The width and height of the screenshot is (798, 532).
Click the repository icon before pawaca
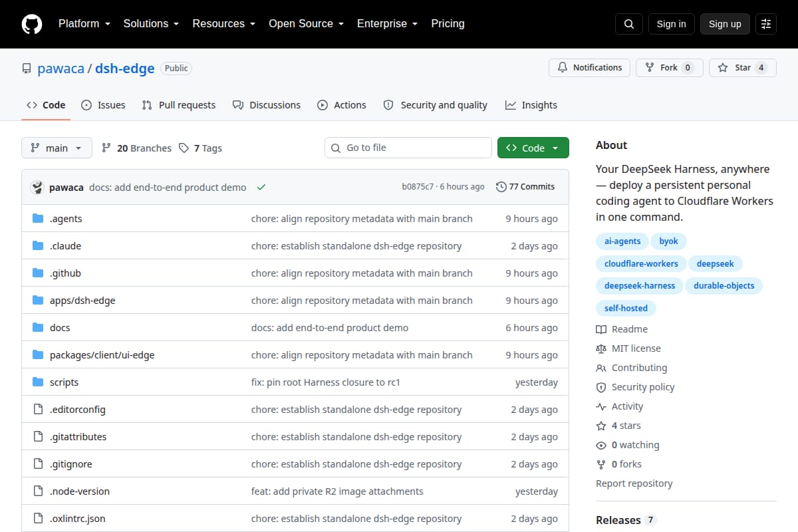coord(27,68)
